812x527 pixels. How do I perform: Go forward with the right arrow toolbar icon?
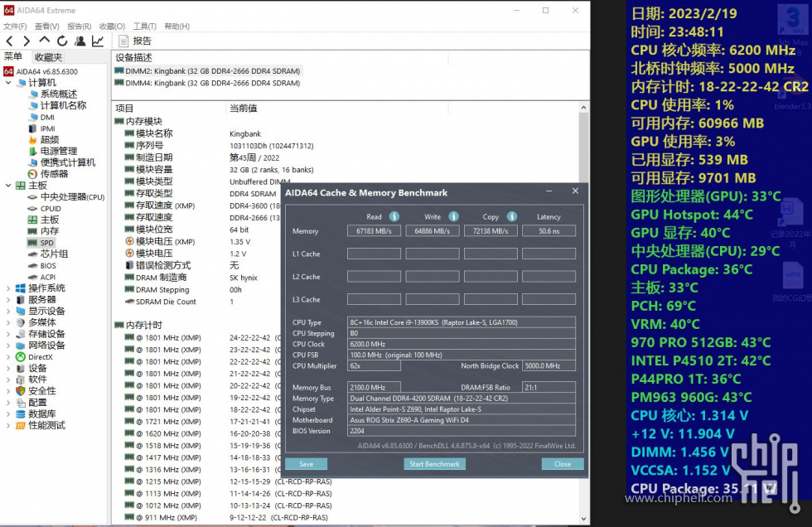point(27,41)
